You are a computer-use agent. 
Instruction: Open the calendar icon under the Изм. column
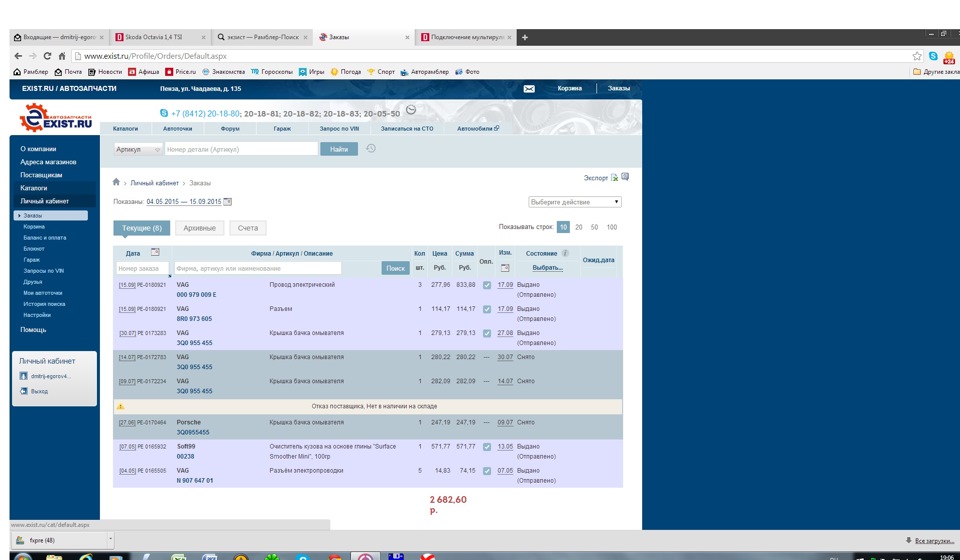click(x=504, y=267)
